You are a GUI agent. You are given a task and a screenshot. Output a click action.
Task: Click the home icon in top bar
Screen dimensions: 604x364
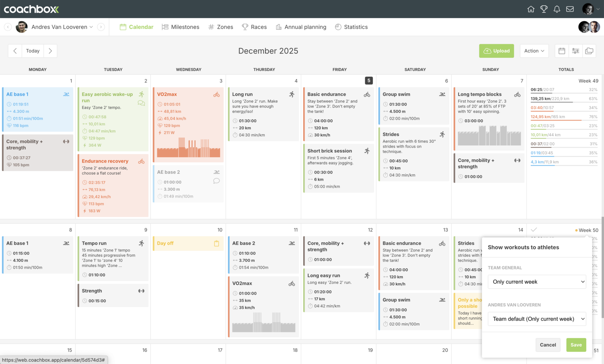[x=531, y=9]
